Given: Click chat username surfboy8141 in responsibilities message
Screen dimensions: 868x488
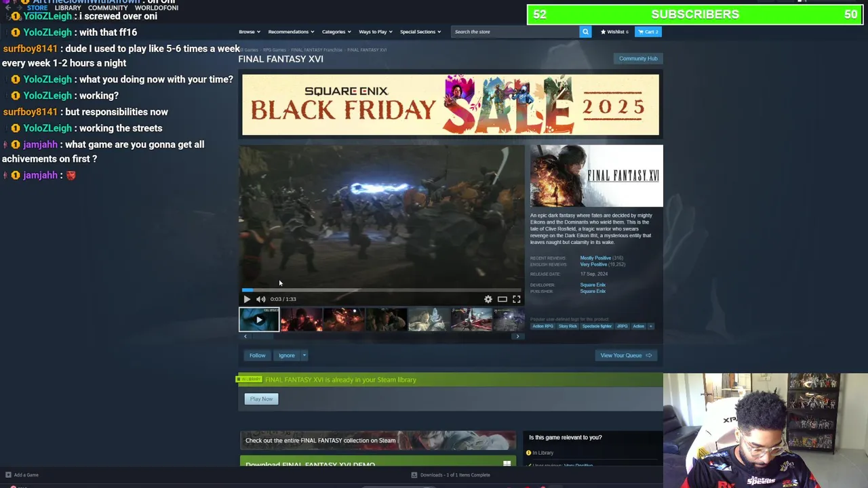Looking at the screenshot, I should tap(31, 112).
